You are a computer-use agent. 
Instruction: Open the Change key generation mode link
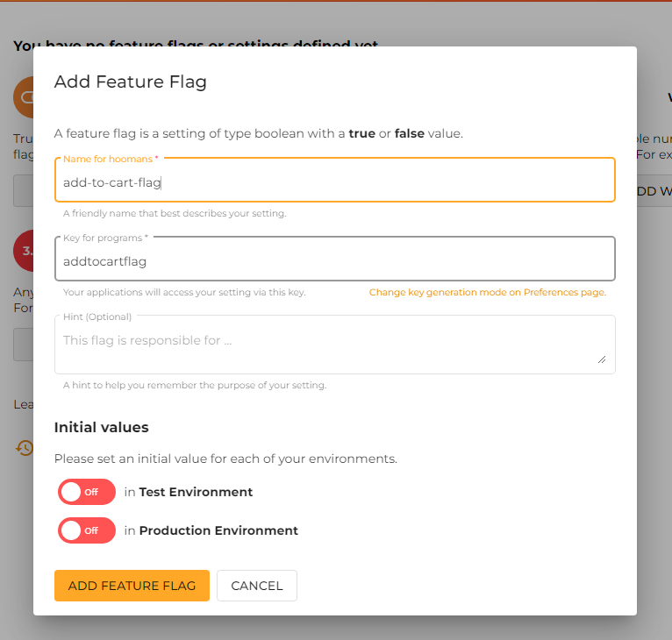487,292
